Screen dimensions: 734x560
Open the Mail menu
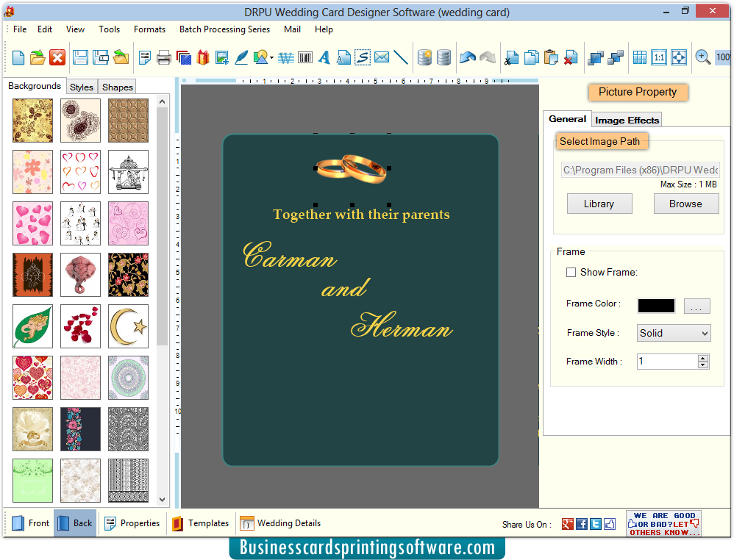pyautogui.click(x=293, y=29)
